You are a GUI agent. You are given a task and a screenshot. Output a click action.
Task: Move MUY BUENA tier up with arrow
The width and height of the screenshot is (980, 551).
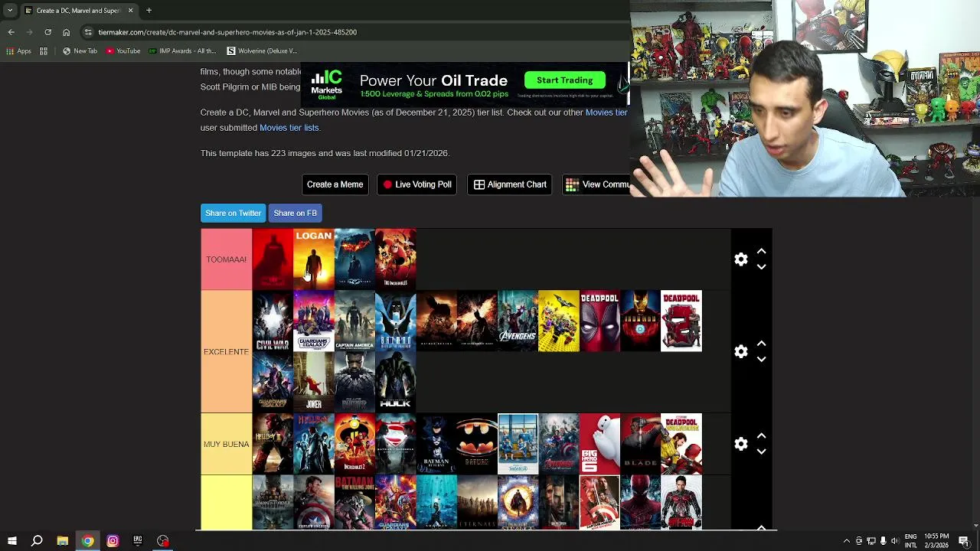click(x=761, y=435)
